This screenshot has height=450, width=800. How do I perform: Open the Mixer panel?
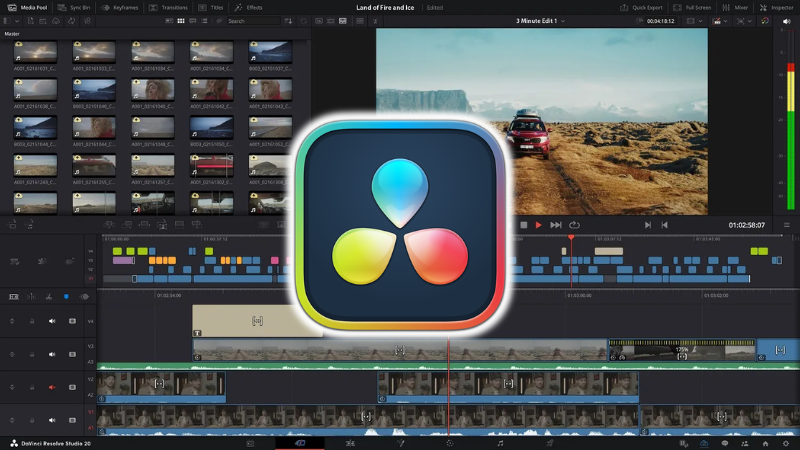coord(735,8)
